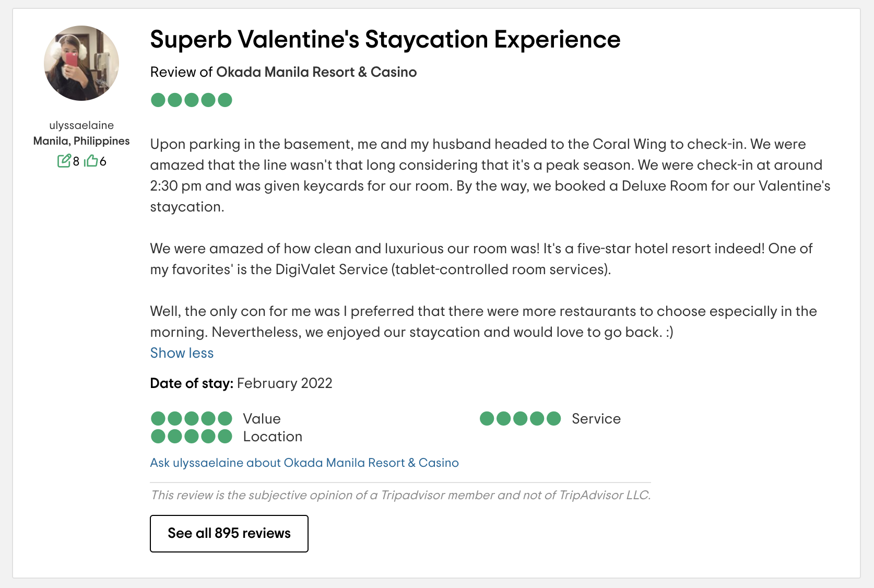
Task: Click the Value rating label
Action: coord(262,419)
